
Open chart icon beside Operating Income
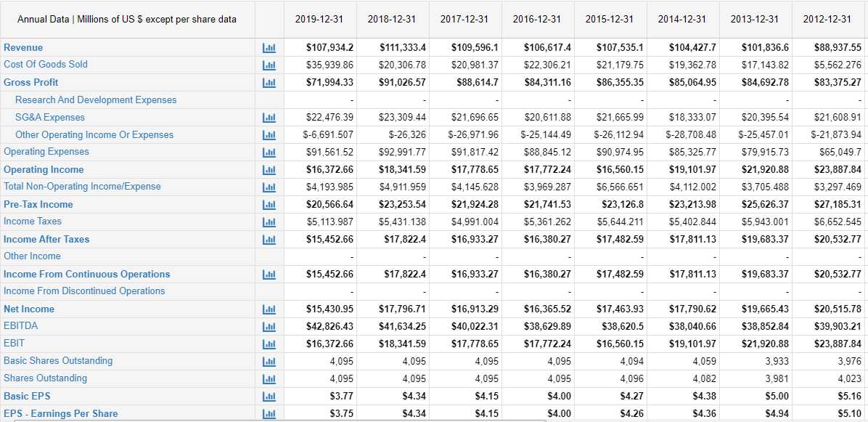[x=269, y=169]
